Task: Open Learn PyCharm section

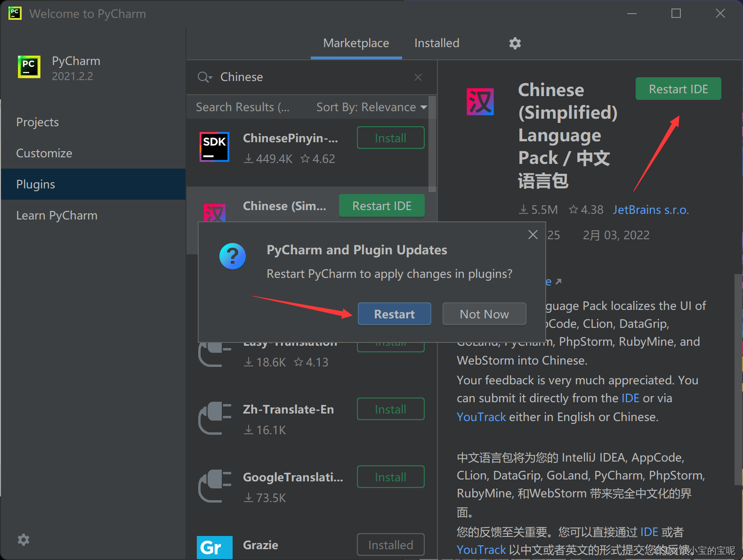Action: point(93,216)
